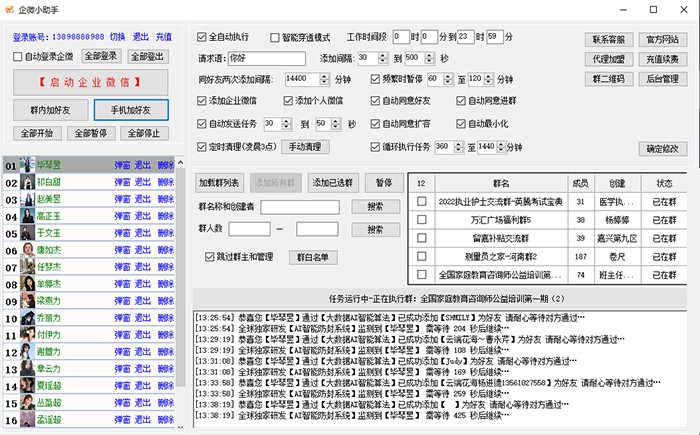Click 手动清理 button

pos(305,146)
